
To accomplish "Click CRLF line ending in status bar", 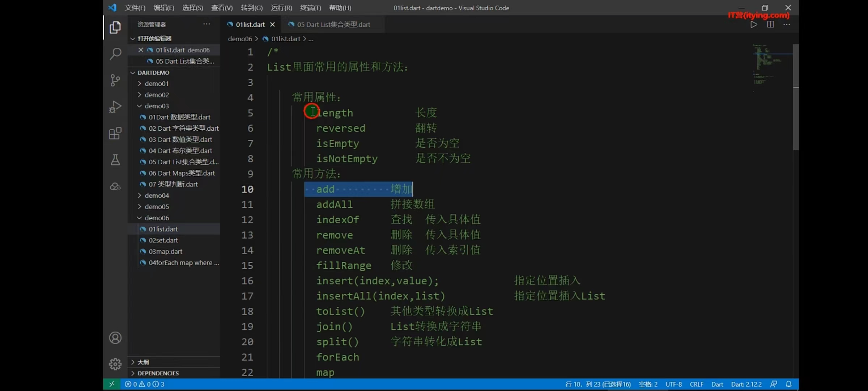I will 696,384.
